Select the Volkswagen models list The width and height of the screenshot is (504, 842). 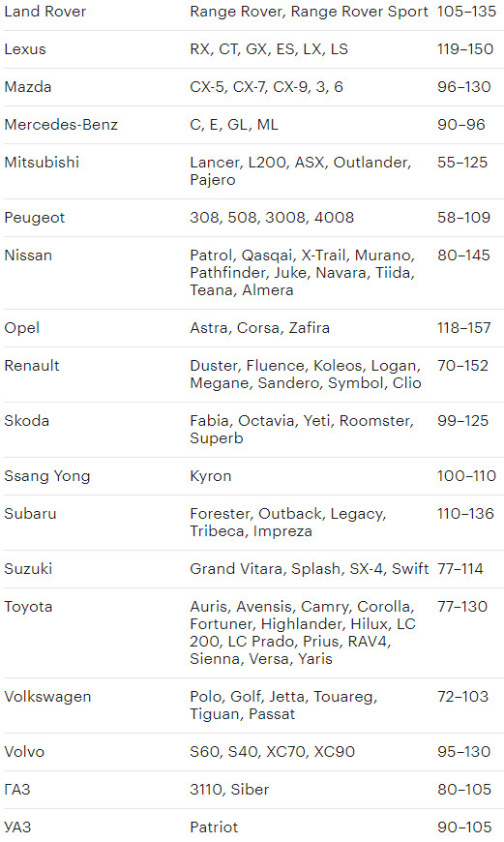tap(284, 706)
